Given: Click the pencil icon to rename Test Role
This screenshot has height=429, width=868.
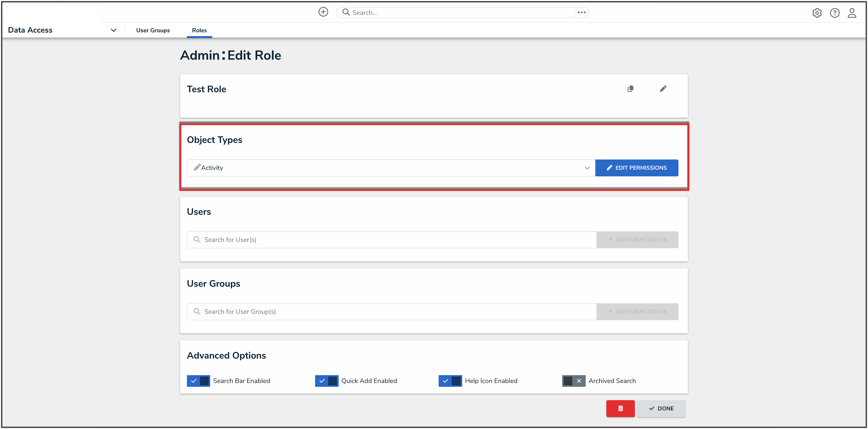Looking at the screenshot, I should coord(663,89).
